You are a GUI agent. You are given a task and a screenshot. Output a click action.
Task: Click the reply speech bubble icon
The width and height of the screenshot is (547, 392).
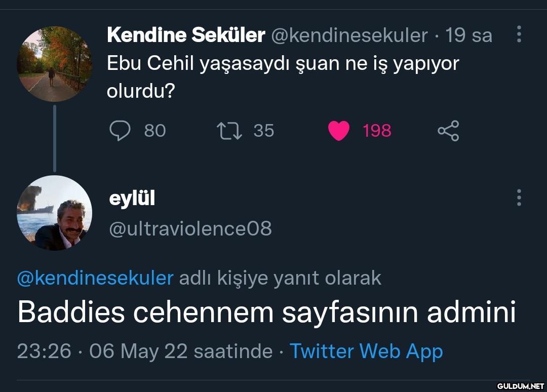click(120, 131)
